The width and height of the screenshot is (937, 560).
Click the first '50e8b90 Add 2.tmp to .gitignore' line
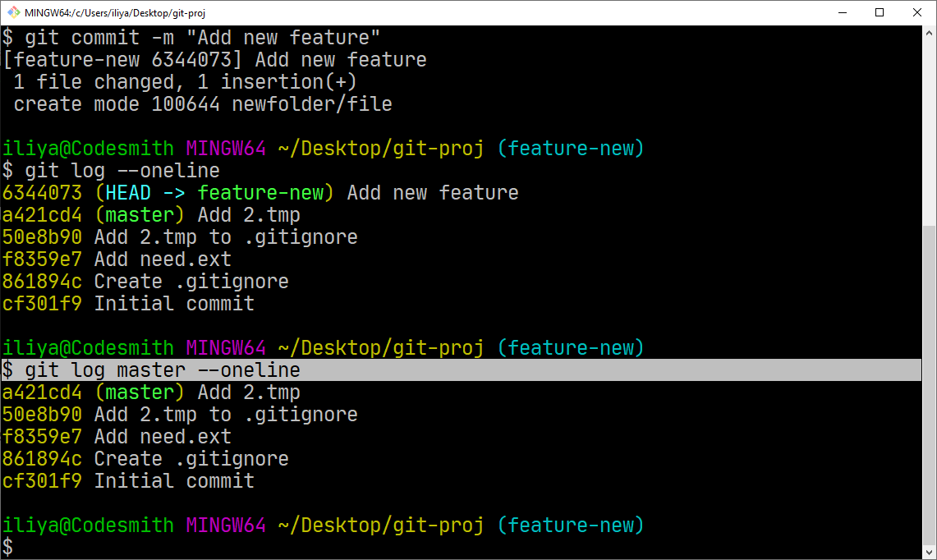pos(180,236)
